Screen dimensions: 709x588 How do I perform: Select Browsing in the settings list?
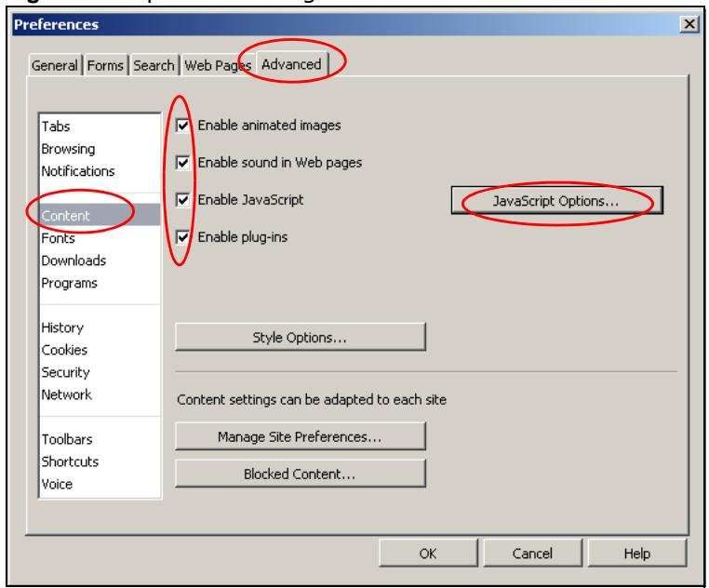click(x=100, y=149)
